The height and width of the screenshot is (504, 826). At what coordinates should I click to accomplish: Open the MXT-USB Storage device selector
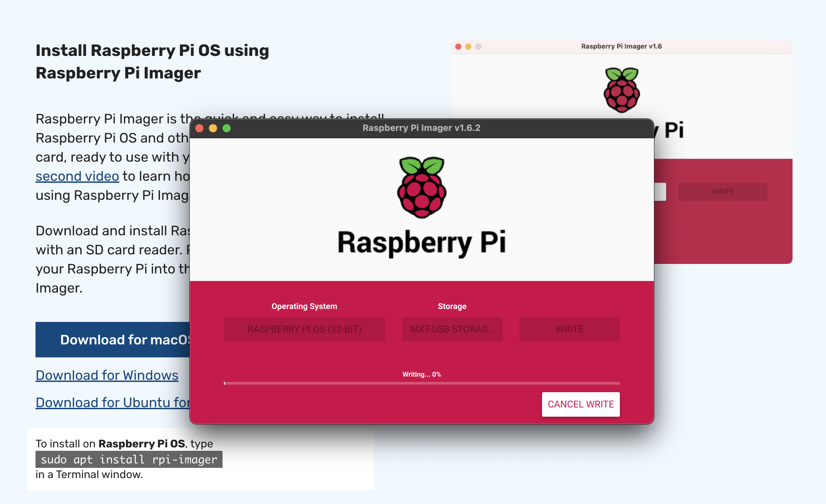[x=452, y=329]
